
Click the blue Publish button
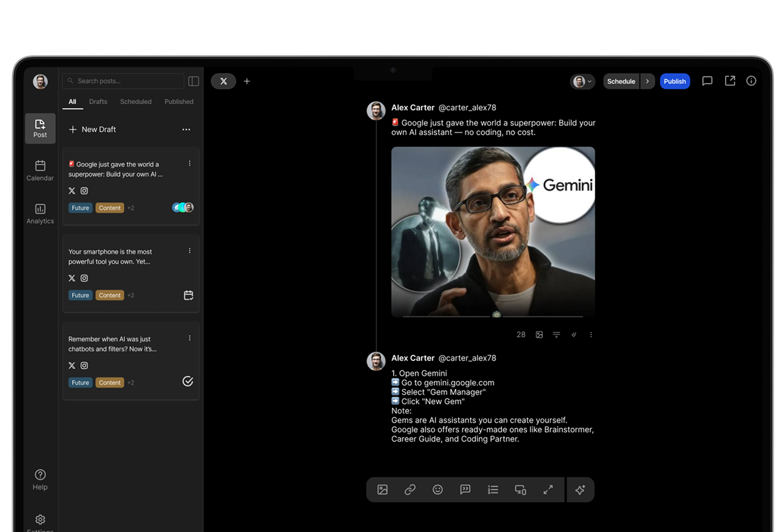(675, 81)
